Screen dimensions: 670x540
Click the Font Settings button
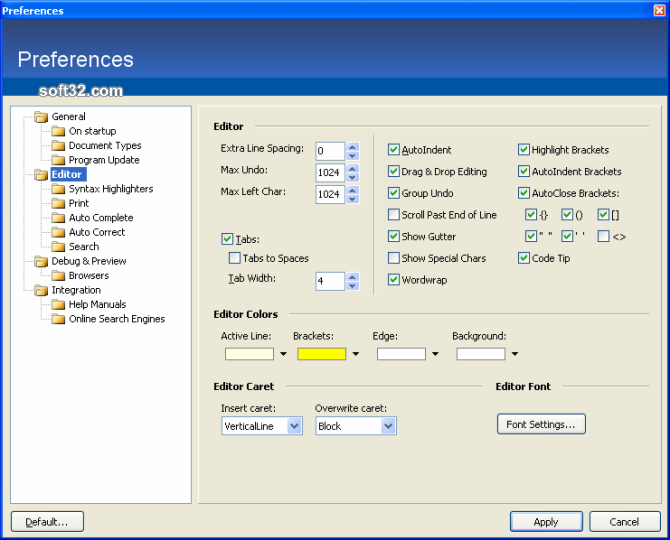541,424
